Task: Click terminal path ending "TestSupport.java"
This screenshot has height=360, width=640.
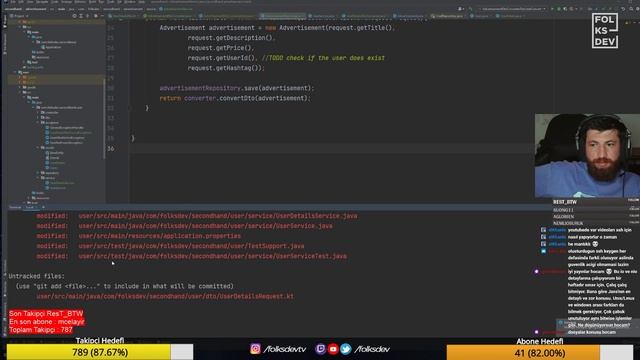Action: [x=191, y=246]
